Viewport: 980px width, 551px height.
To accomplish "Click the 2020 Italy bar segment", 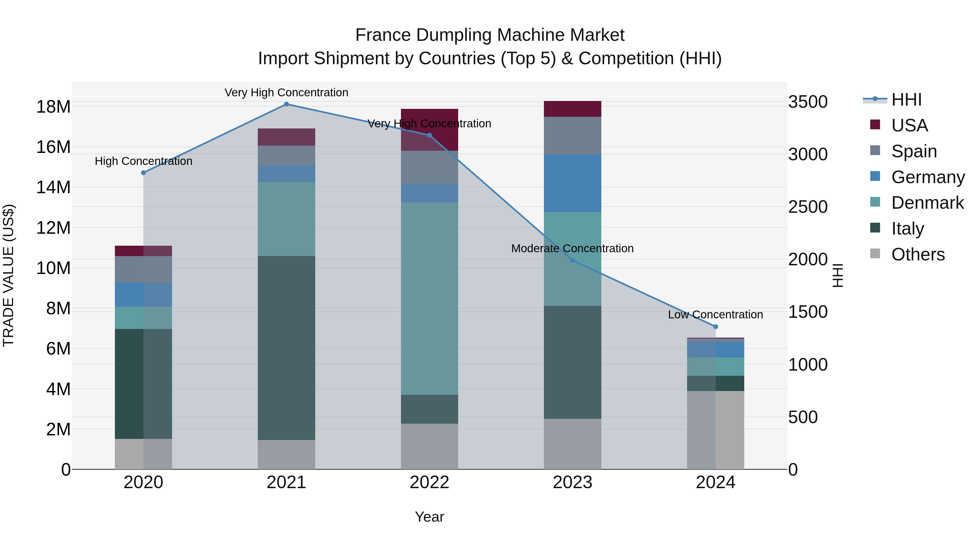I will pos(143,384).
